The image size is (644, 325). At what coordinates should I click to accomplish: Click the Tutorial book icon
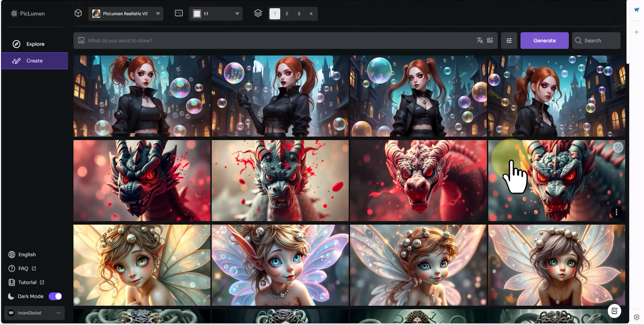12,282
